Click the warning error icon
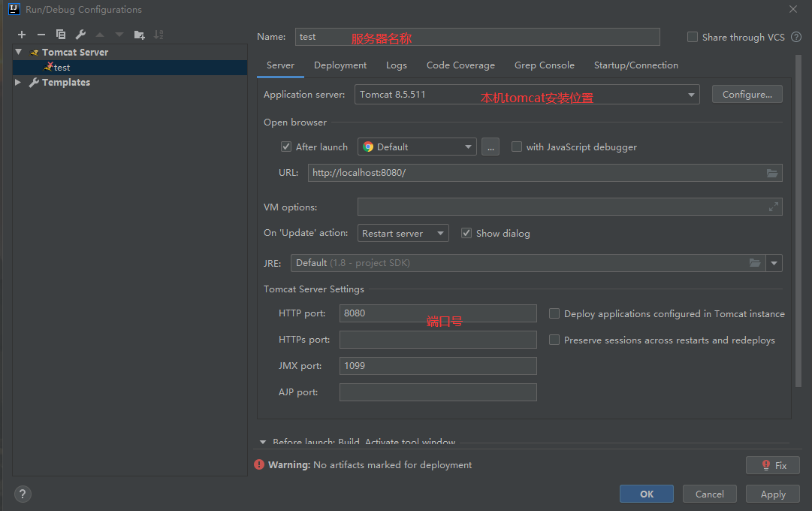 [x=259, y=465]
